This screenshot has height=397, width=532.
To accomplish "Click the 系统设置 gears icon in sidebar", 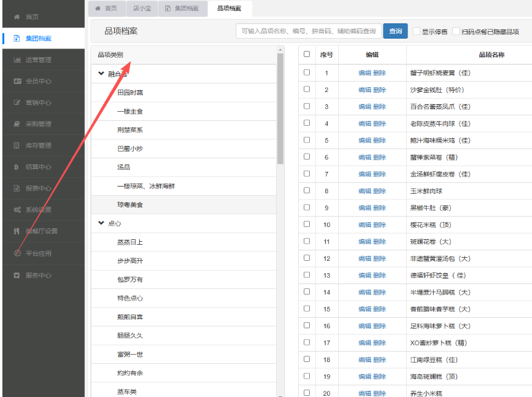I will tap(17, 210).
